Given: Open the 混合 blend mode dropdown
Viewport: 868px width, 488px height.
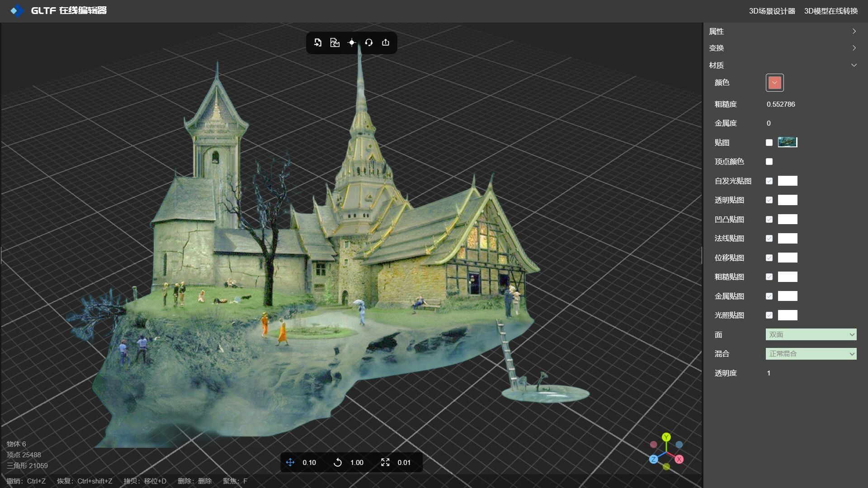Looking at the screenshot, I should pos(811,354).
